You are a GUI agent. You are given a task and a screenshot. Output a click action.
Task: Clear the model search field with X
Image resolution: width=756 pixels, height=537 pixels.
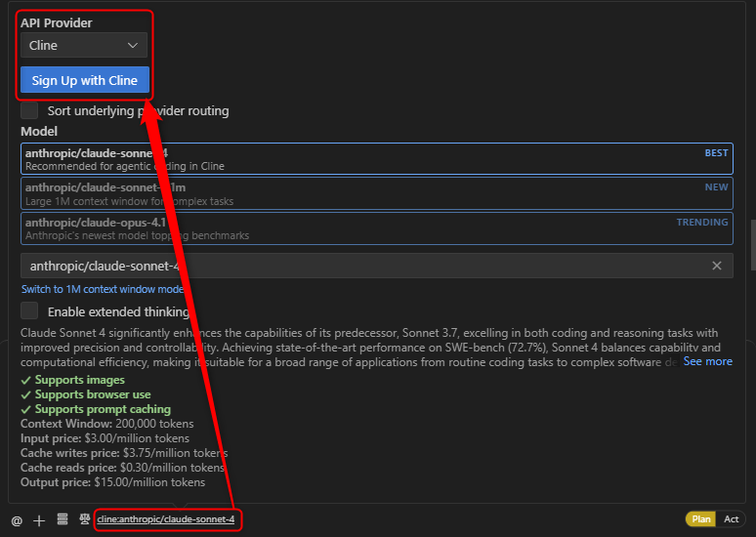click(717, 266)
